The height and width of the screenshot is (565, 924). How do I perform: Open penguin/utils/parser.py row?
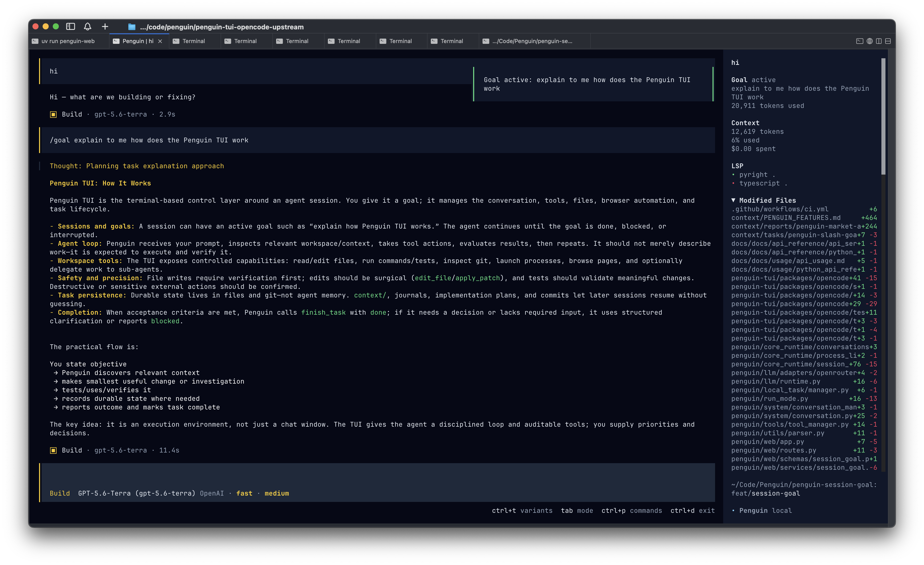804,433
